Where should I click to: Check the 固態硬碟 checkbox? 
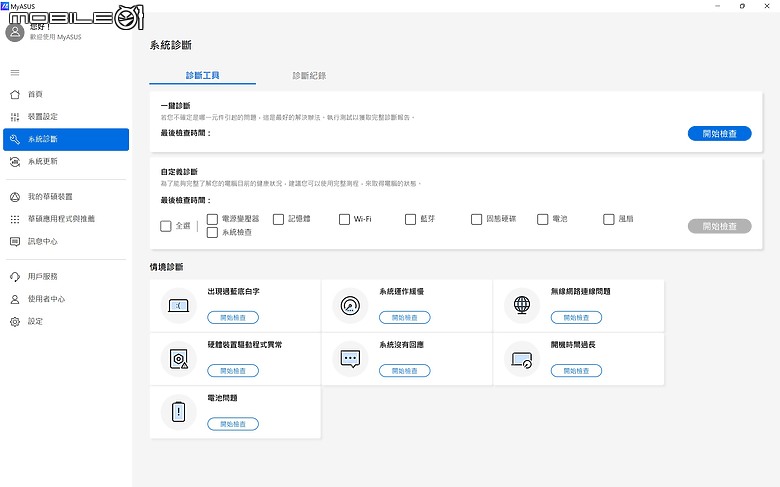click(477, 219)
